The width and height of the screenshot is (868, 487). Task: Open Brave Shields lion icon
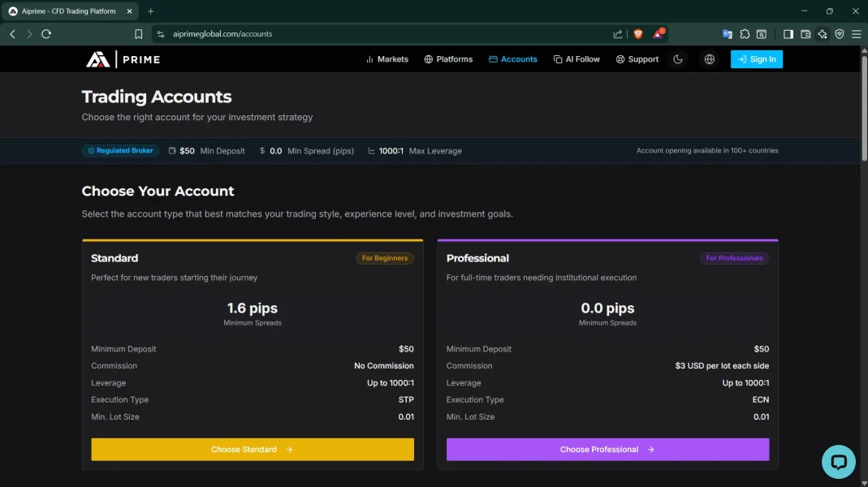[637, 34]
